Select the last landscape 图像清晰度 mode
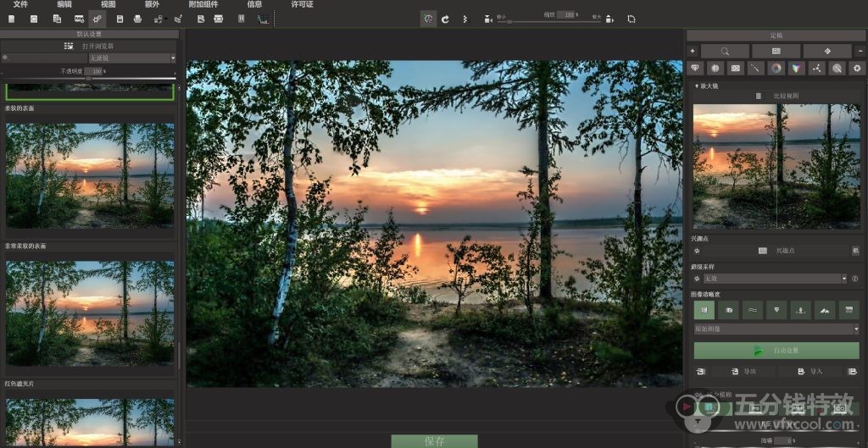Viewport: 868px width, 448px height. pos(849,310)
